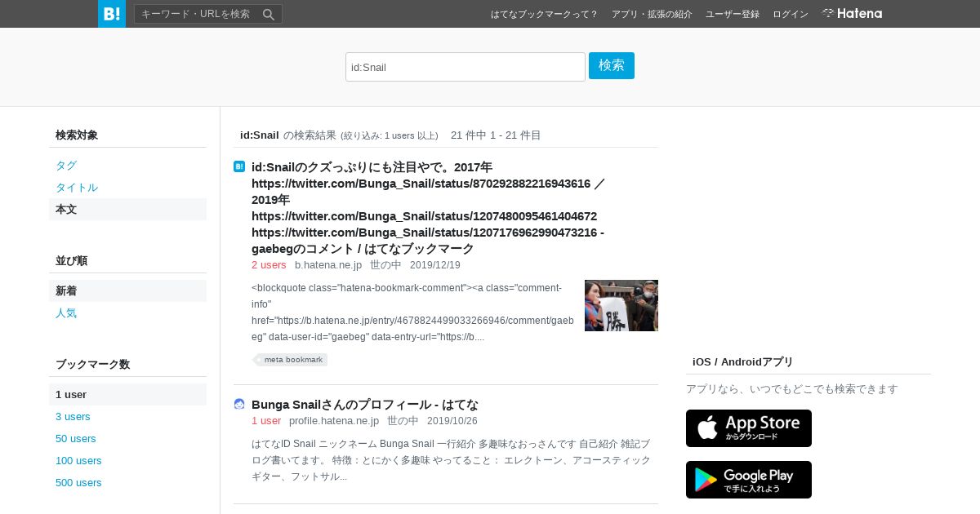
Task: Click the 1 user bookmark count
Action: [x=266, y=421]
